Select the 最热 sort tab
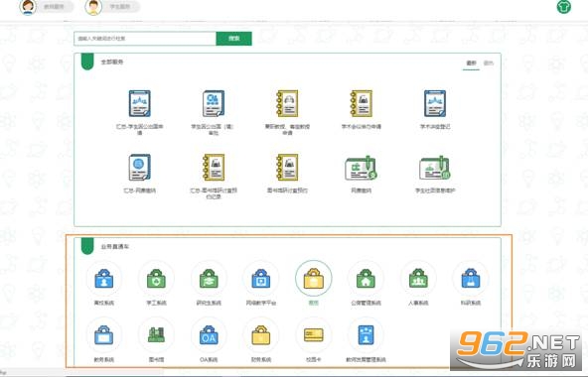 point(489,63)
